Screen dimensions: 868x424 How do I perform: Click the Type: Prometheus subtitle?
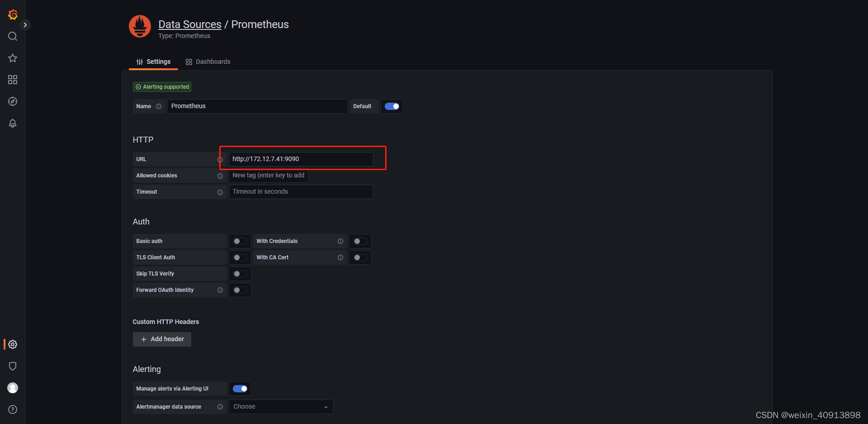tap(184, 36)
